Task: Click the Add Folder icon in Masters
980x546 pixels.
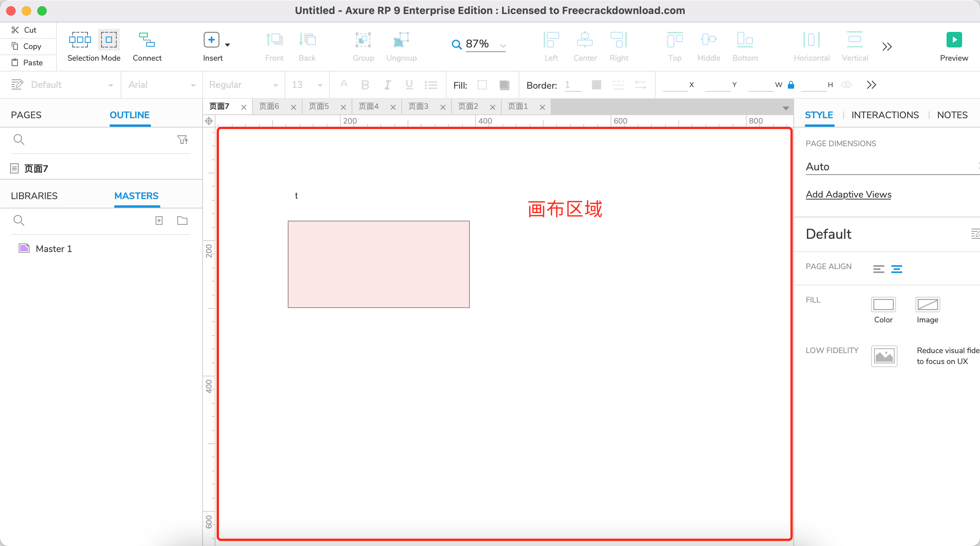Action: 182,221
